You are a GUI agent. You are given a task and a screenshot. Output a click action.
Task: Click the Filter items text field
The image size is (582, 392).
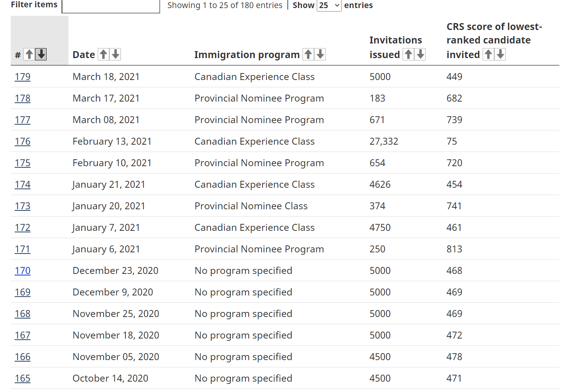point(111,6)
